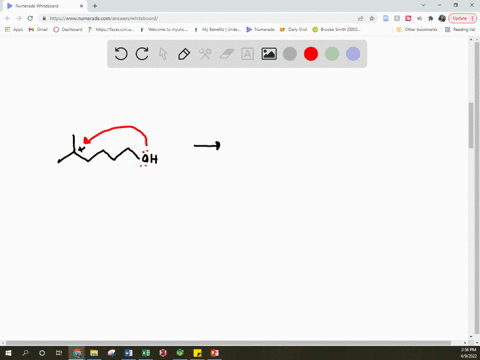Open the crossed tools settings icon
480x360 pixels.
pyautogui.click(x=205, y=54)
